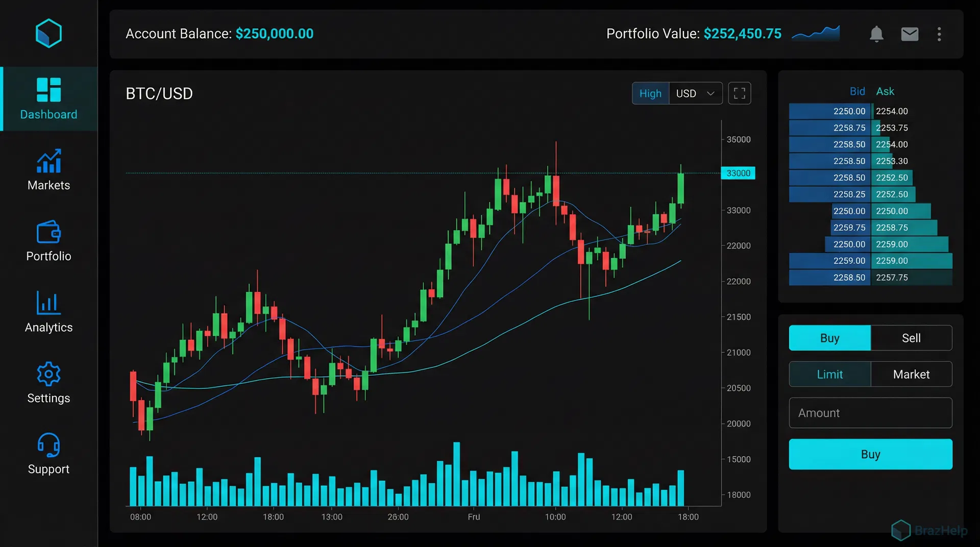The image size is (980, 547).
Task: Click the app logo in the top-left corner
Action: tap(48, 33)
